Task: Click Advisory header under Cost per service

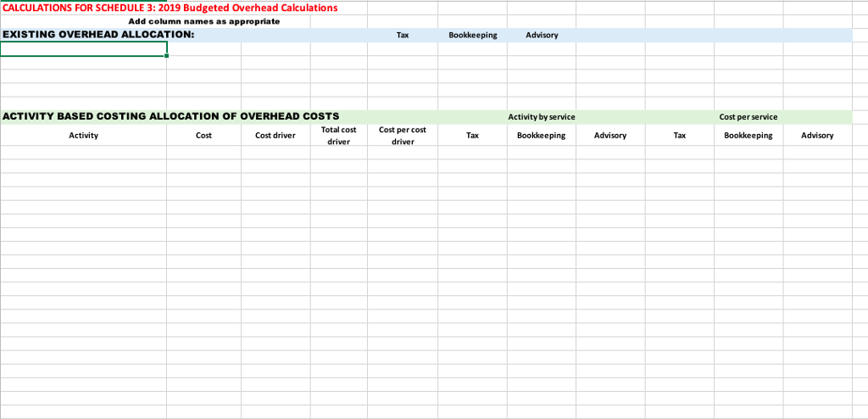Action: (817, 135)
